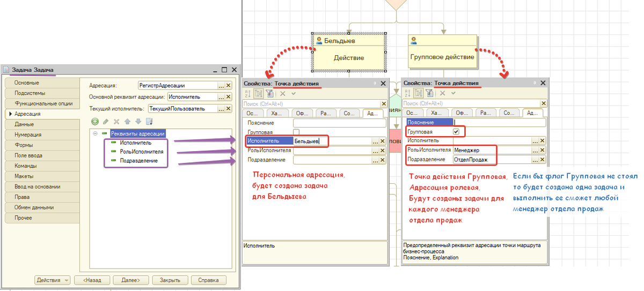Click the Move up arrow in Задача toolbar
The height and width of the screenshot is (291, 644).
pyautogui.click(x=127, y=122)
